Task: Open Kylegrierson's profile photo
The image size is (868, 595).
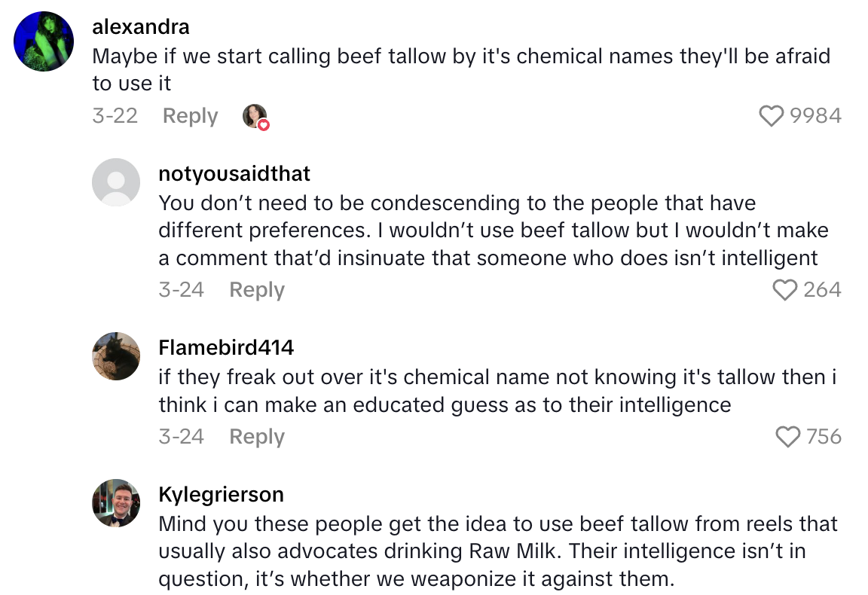Action: tap(116, 503)
